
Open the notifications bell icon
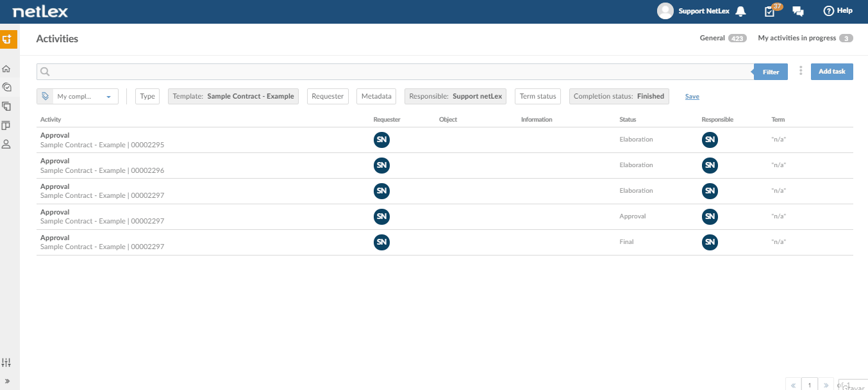coord(741,11)
